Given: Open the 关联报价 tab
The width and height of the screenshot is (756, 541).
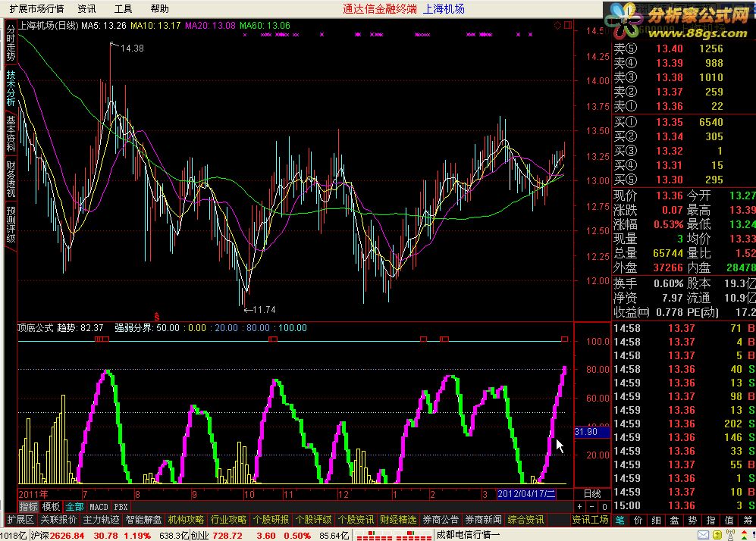Looking at the screenshot, I should 58,520.
